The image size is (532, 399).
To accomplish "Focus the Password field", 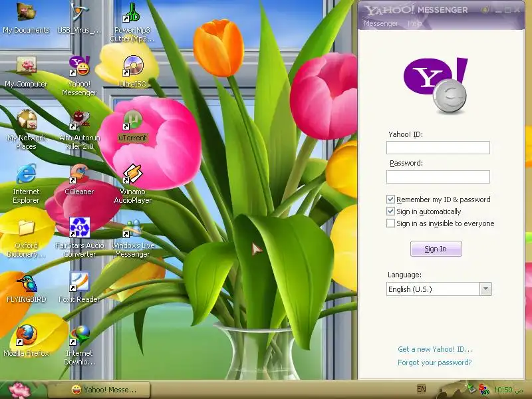I will point(438,177).
